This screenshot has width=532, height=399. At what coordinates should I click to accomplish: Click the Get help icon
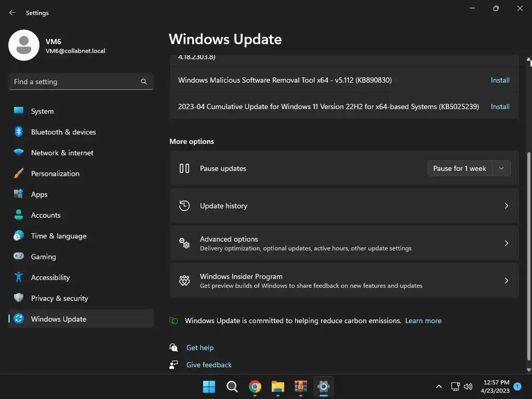[174, 348]
